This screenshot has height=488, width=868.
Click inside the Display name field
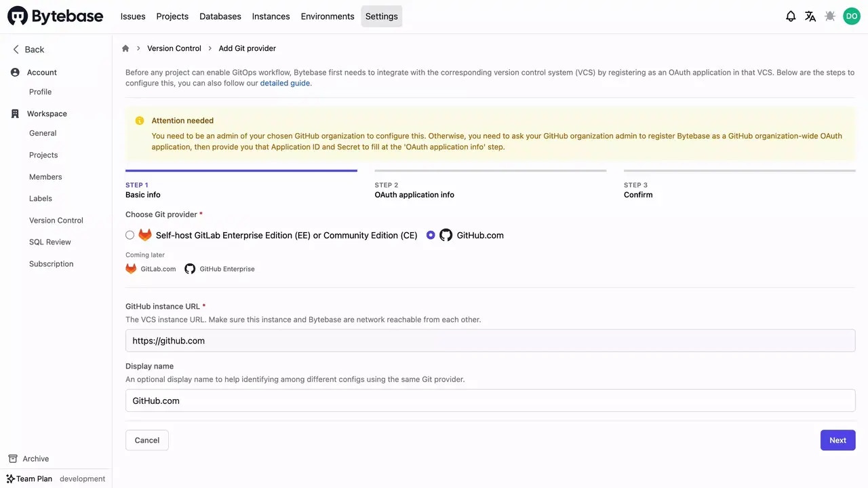490,400
